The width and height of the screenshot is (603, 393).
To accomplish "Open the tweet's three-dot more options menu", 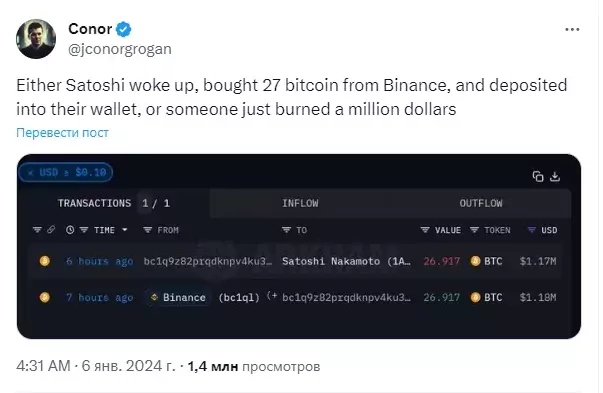I will pos(572,30).
